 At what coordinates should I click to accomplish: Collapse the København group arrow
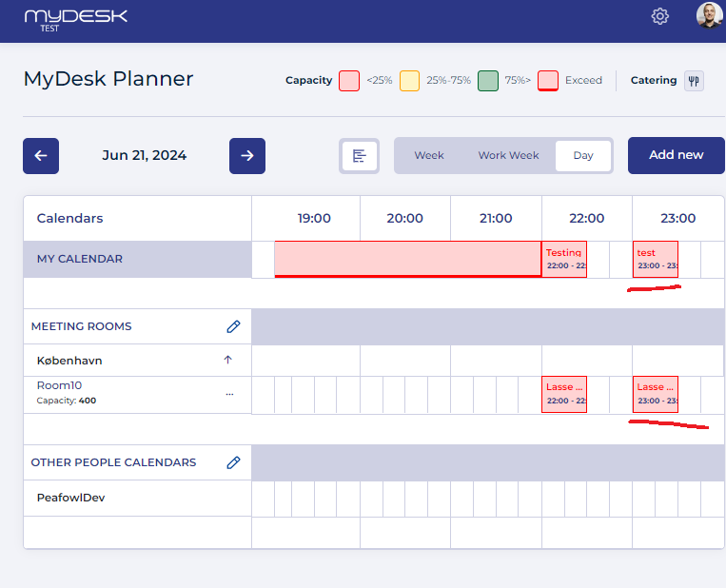[227, 360]
